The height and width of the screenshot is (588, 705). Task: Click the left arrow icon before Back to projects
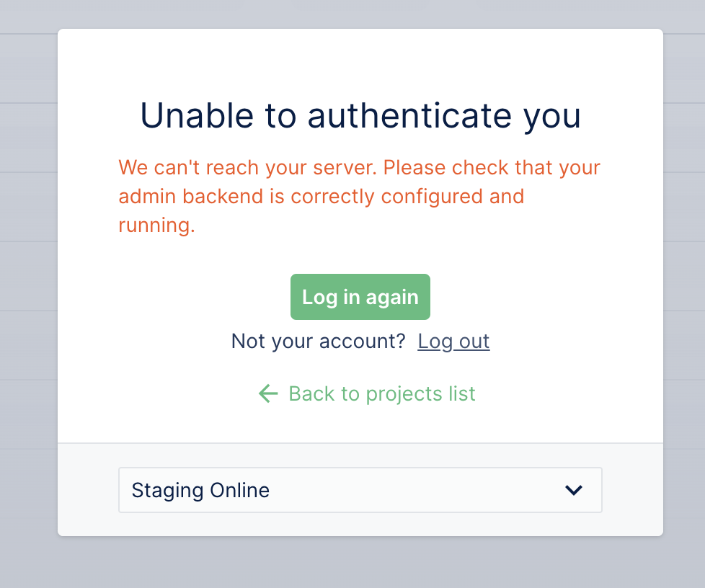coord(268,393)
